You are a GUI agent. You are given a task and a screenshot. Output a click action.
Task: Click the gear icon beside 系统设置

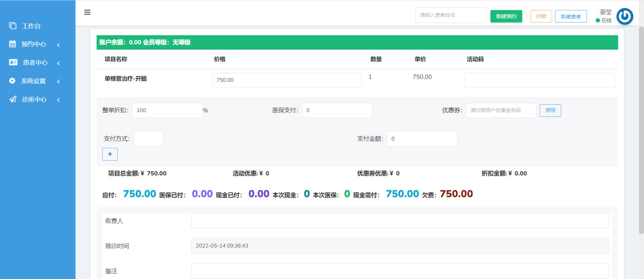coord(12,80)
